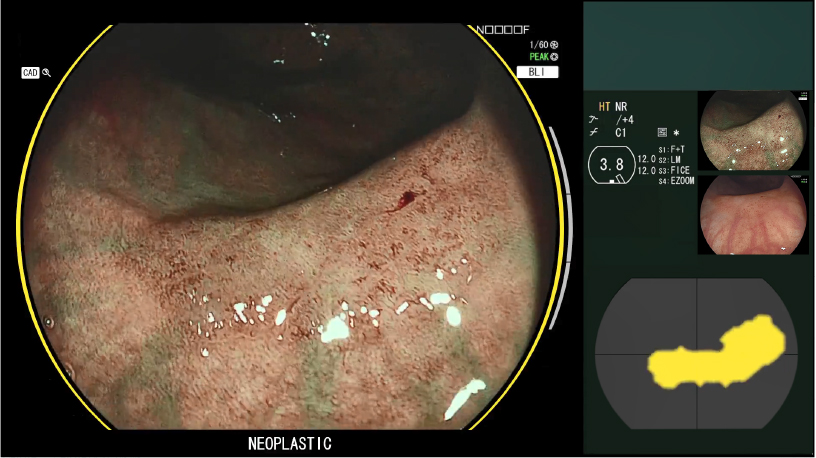816x458 pixels.
Task: Click the recording media icon beside asterisk
Action: pyautogui.click(x=662, y=133)
